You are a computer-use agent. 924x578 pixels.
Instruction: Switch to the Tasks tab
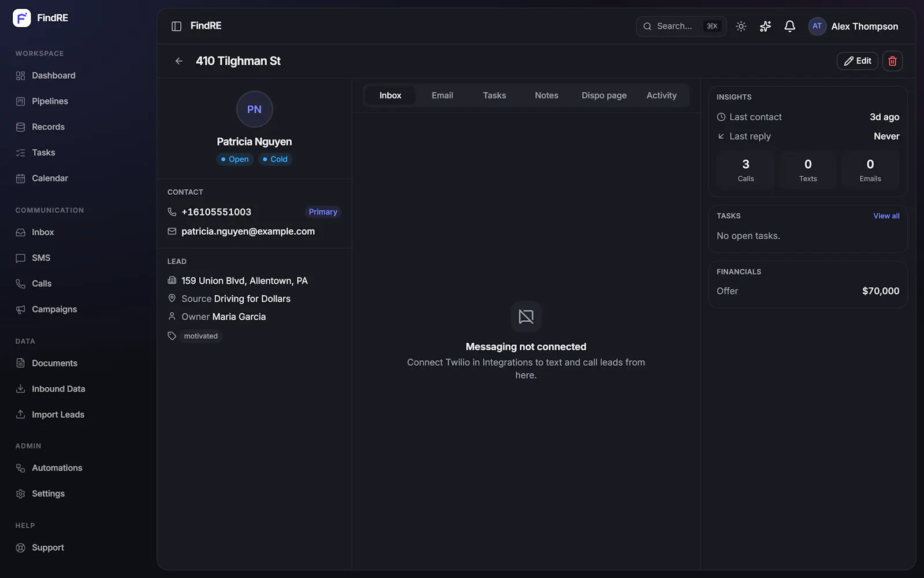[x=494, y=95]
